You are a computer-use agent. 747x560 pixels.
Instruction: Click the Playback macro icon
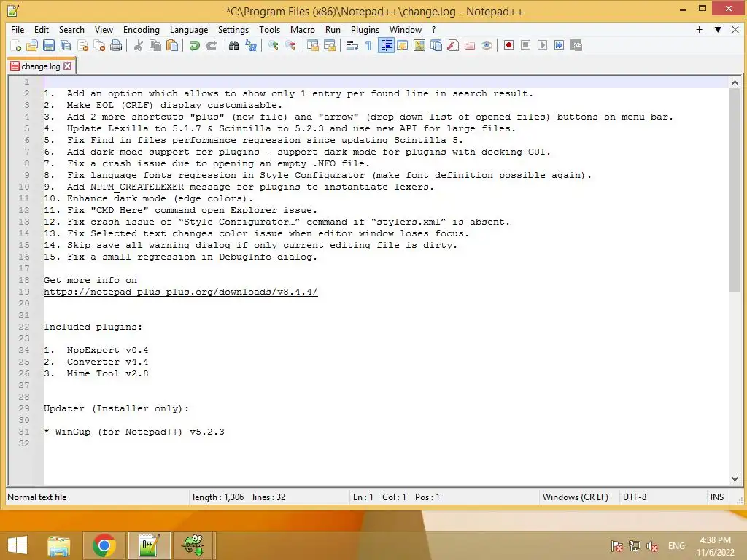[542, 45]
